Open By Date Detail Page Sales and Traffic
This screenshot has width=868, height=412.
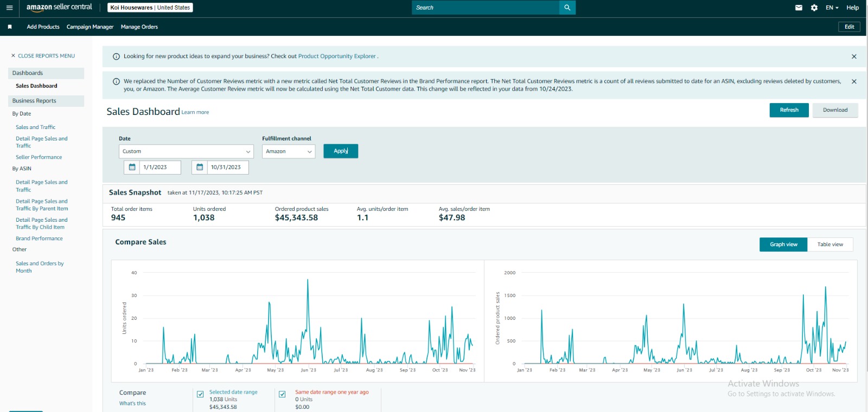point(42,142)
